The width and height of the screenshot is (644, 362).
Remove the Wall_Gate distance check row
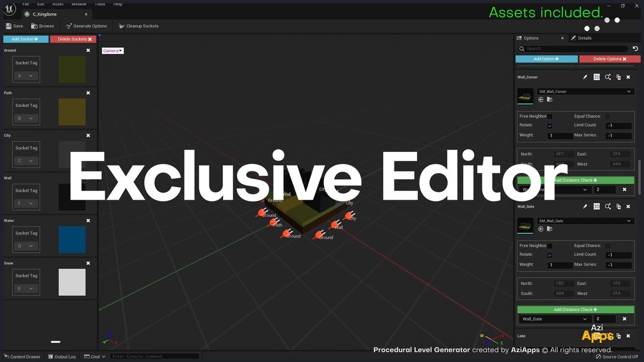tap(624, 319)
